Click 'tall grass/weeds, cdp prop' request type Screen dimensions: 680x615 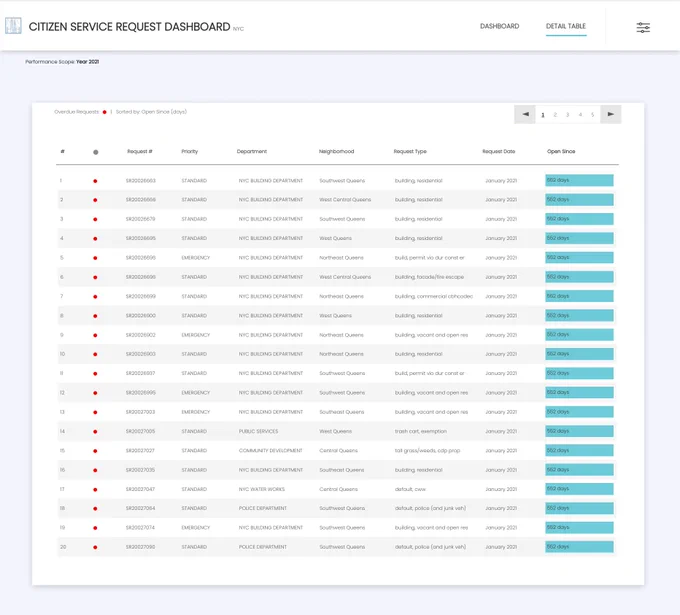coord(428,451)
